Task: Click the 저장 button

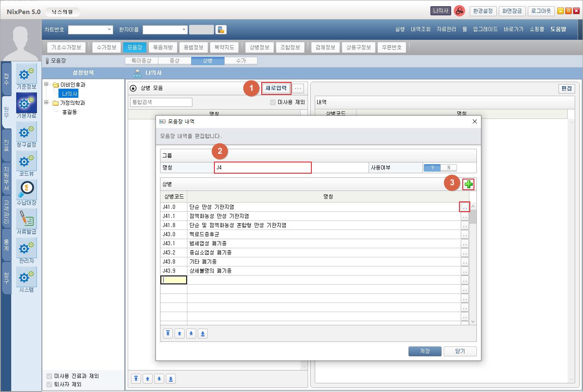Action: tap(425, 351)
